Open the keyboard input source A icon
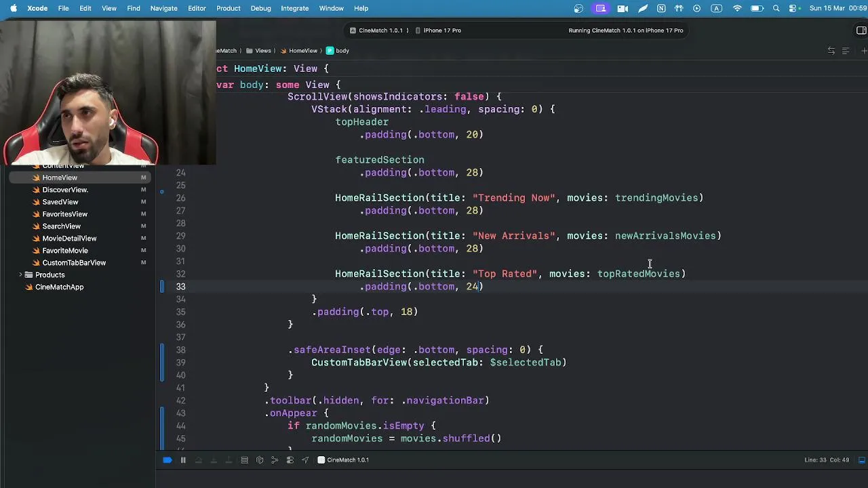This screenshot has height=488, width=868. 716,8
